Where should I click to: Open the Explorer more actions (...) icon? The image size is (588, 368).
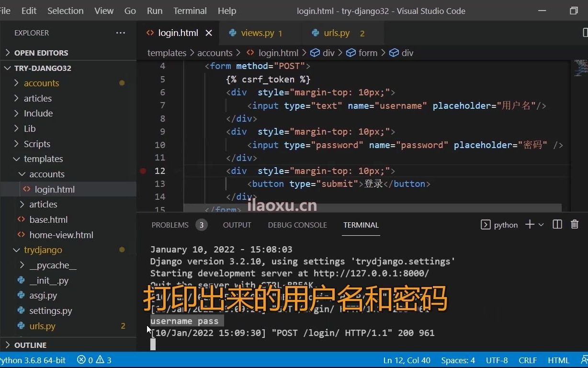click(x=120, y=33)
